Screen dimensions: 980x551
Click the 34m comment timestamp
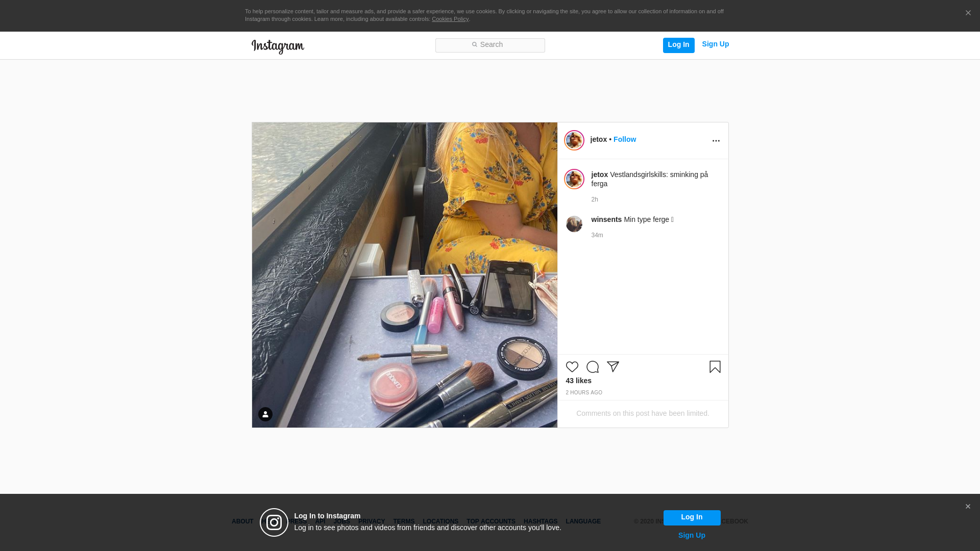pos(597,235)
